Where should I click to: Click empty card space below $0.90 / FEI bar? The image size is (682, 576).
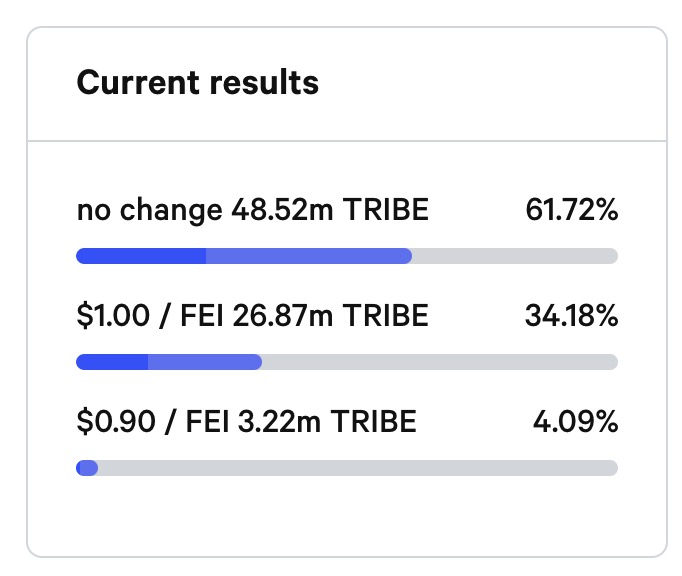point(346,515)
